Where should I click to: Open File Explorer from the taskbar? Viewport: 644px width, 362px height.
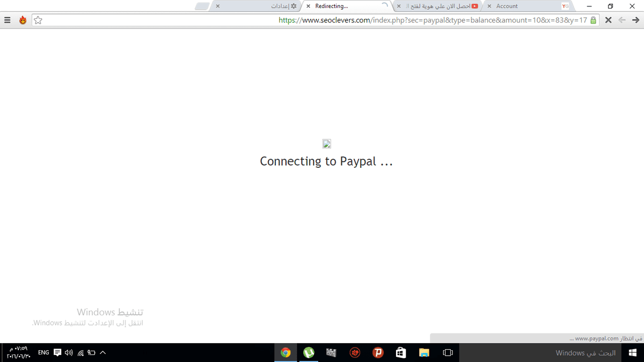point(425,353)
